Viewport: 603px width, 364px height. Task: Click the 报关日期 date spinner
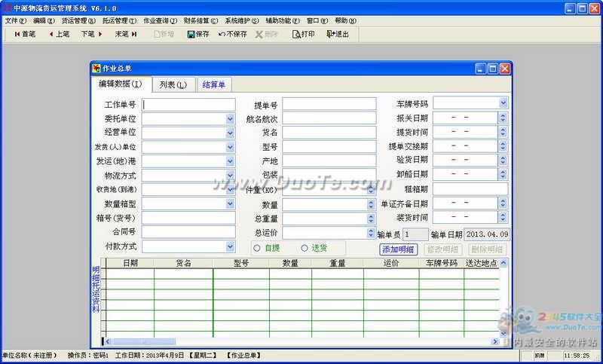(x=503, y=118)
